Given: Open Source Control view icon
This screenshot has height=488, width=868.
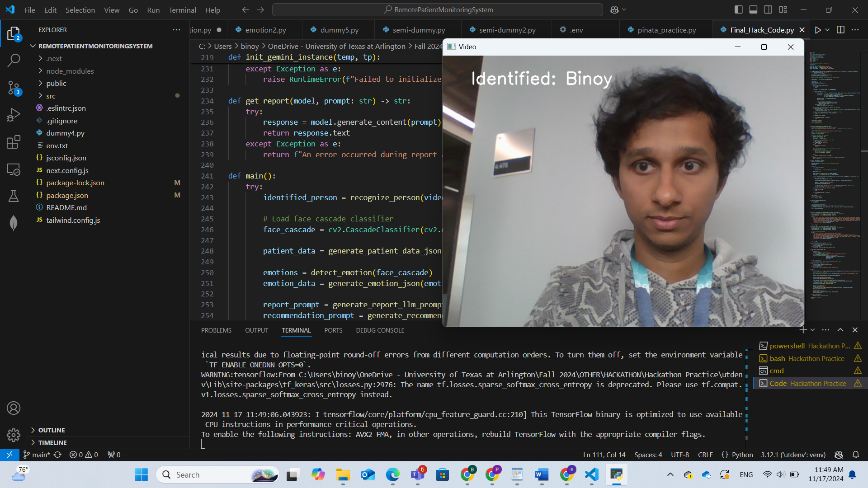Looking at the screenshot, I should point(14,88).
